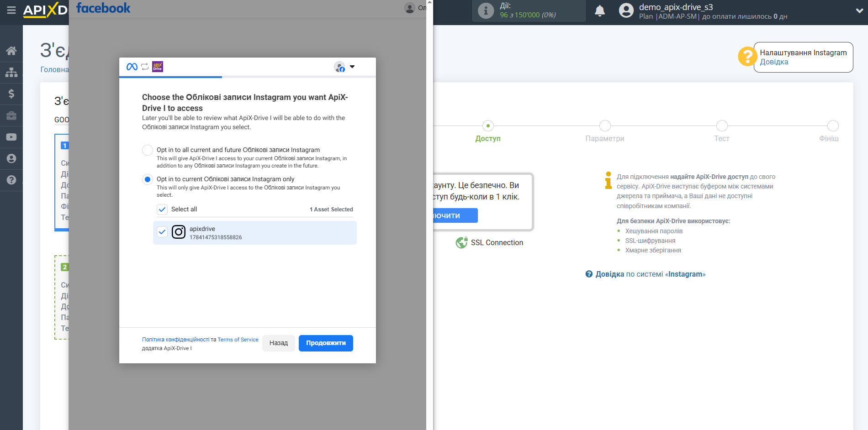Click the SSL Connection shield icon
The height and width of the screenshot is (430, 868).
point(461,243)
